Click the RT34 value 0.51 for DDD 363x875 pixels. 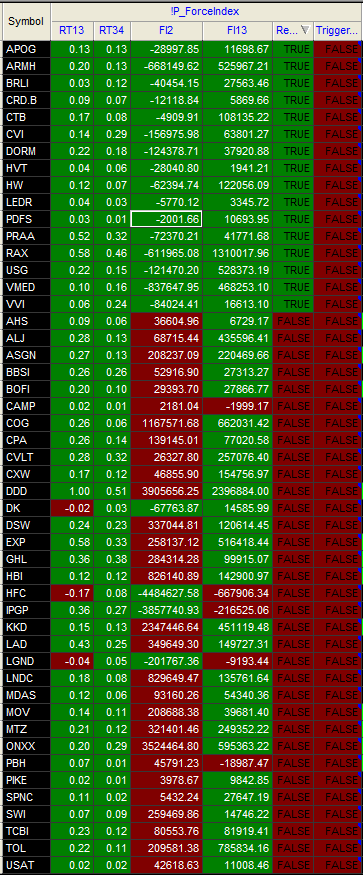[112, 492]
